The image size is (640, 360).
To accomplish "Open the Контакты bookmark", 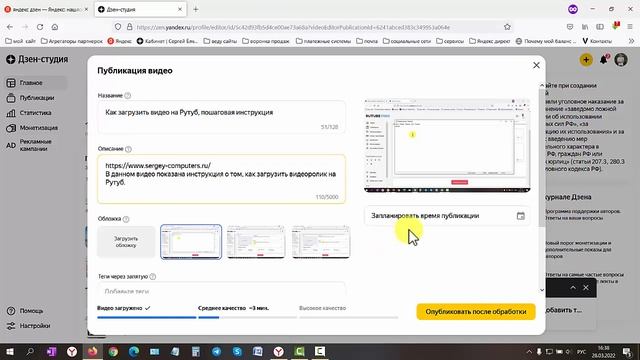I will [x=597, y=41].
